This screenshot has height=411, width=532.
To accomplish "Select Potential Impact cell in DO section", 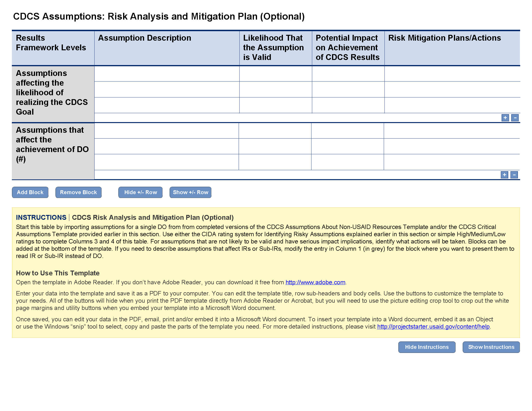I will tap(348, 131).
